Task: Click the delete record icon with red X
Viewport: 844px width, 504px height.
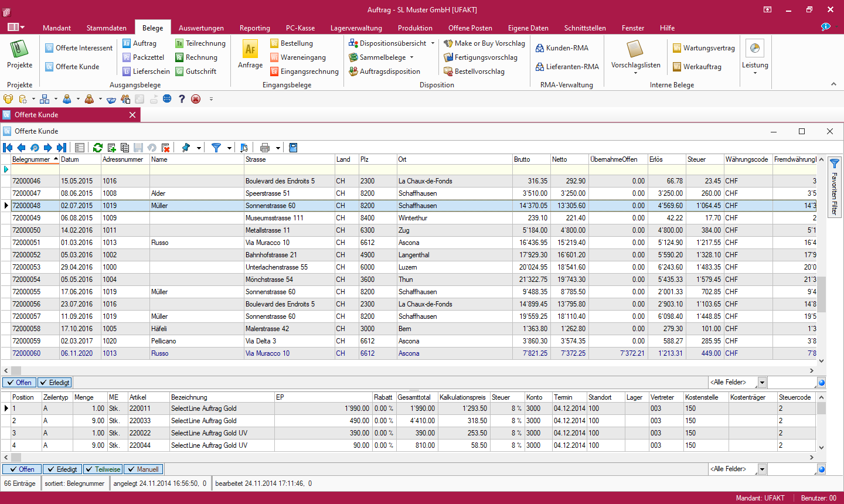Action: click(x=165, y=148)
